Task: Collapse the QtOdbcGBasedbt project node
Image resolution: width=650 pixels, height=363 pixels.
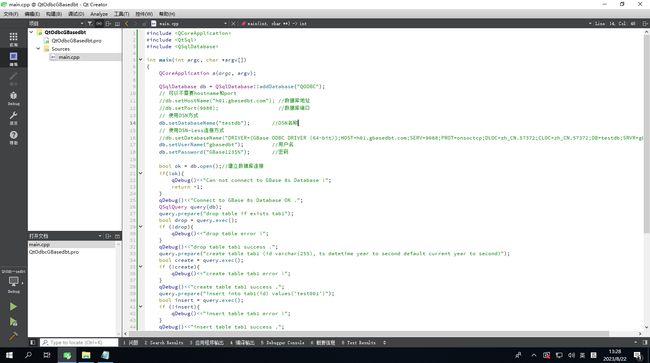Action: (32, 32)
